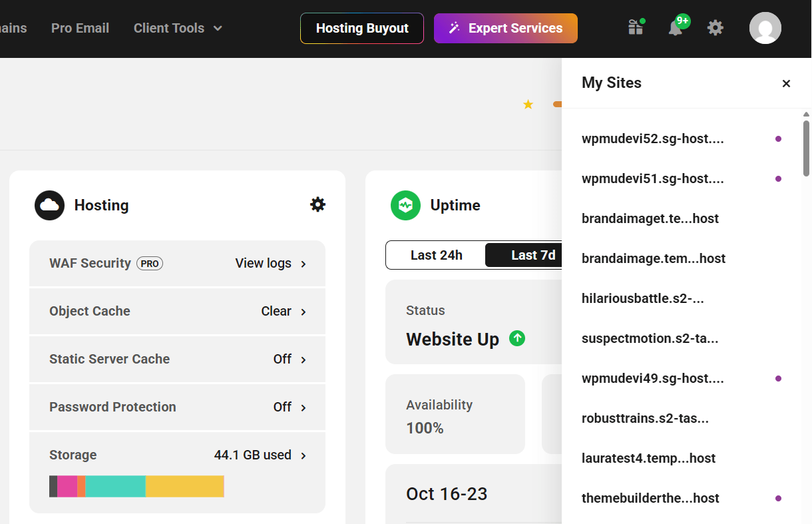Open Password Protection Off setting

pyautogui.click(x=290, y=407)
